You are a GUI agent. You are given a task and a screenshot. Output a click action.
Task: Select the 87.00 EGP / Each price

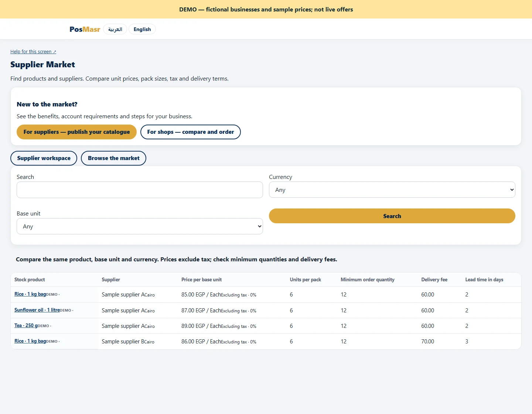[x=201, y=310]
